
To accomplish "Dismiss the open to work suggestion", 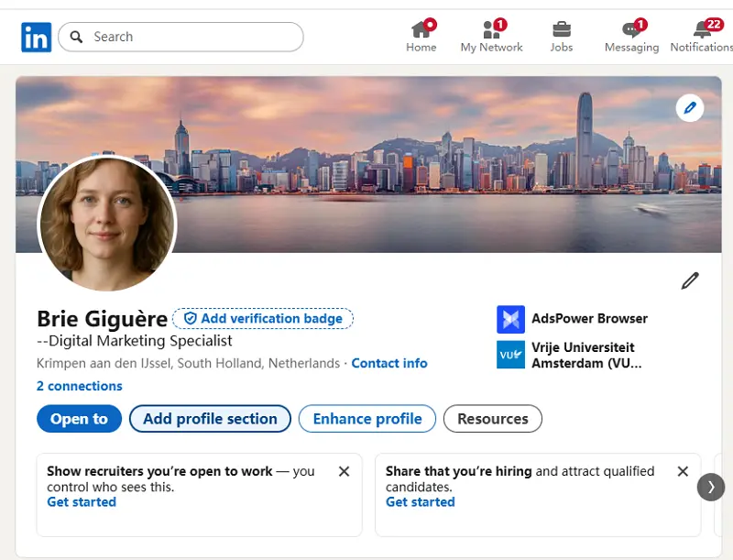I will point(344,471).
